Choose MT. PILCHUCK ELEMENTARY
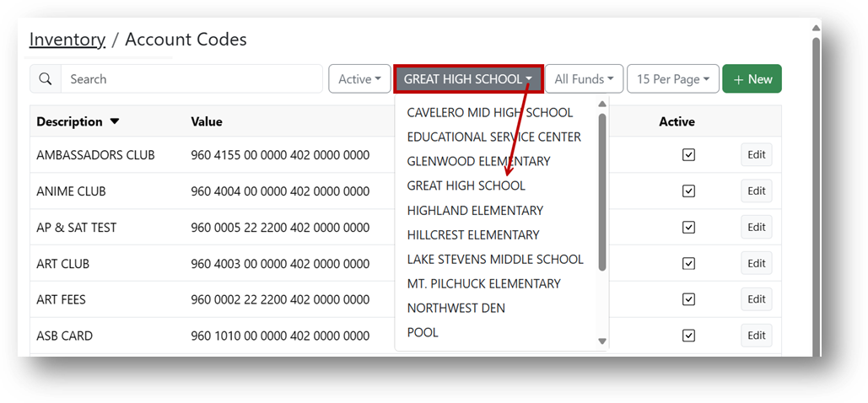 [x=484, y=283]
